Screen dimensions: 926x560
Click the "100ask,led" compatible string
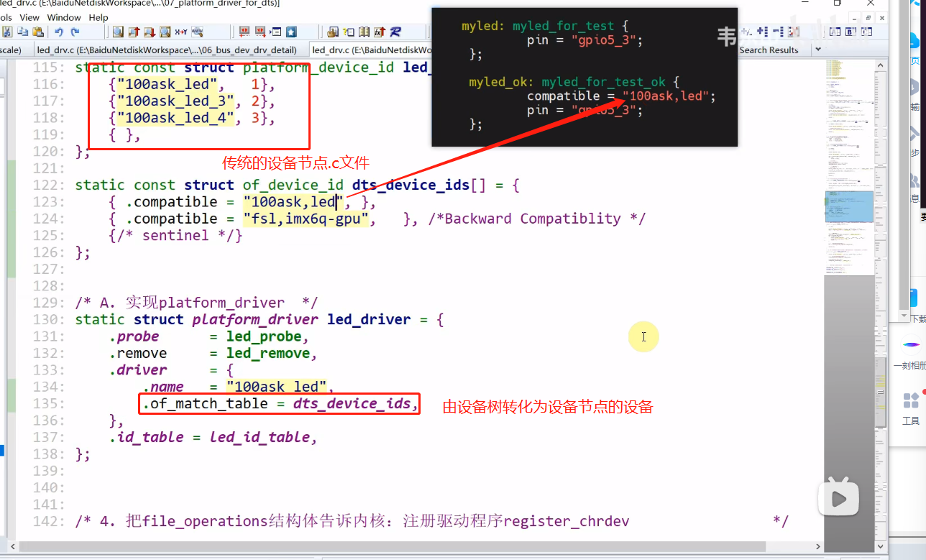(x=295, y=202)
